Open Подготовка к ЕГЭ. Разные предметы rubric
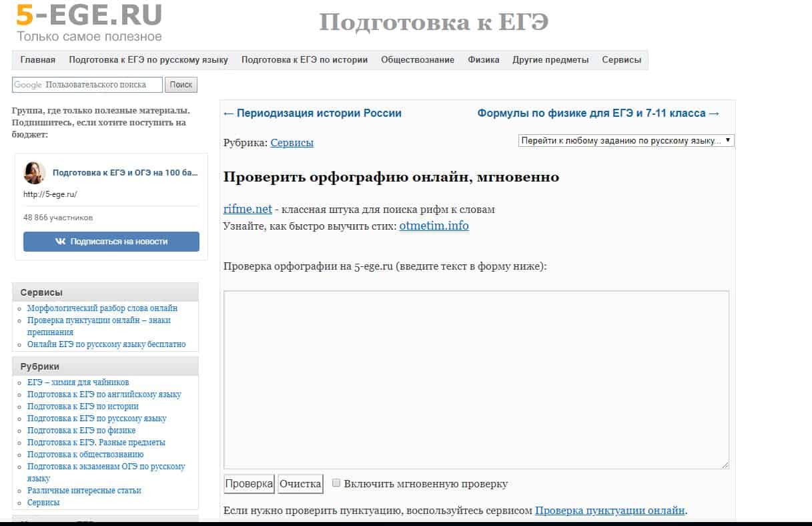This screenshot has height=526, width=812. [96, 443]
